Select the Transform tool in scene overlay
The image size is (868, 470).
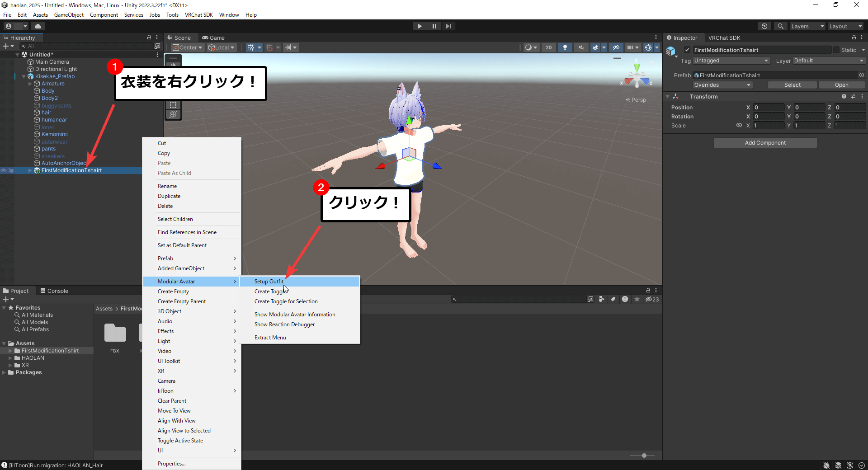coord(173,114)
